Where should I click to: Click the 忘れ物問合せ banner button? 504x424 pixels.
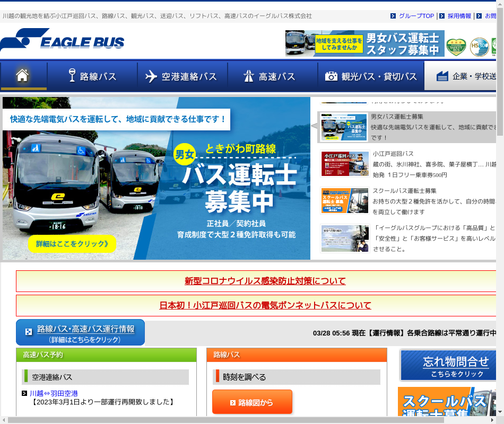(448, 366)
